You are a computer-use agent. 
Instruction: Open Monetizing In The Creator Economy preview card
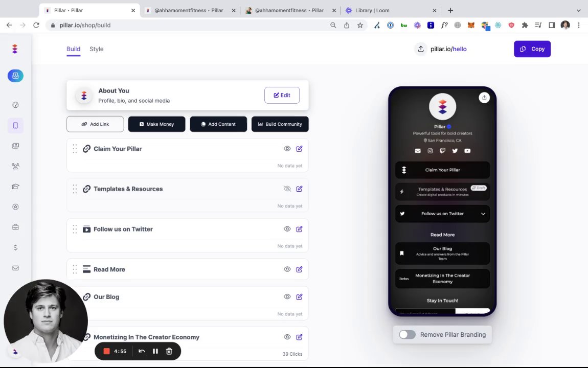(442, 279)
